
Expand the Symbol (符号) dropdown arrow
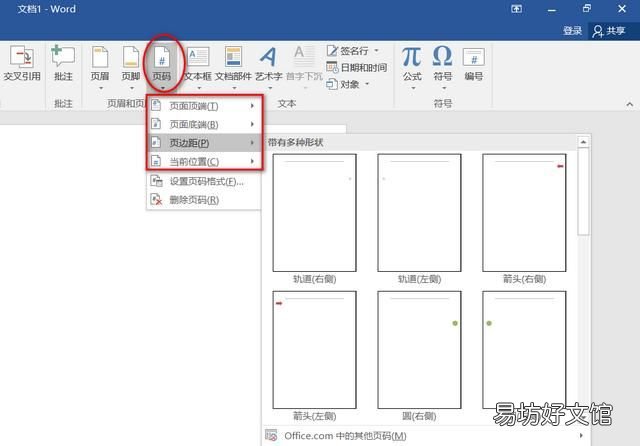pyautogui.click(x=444, y=88)
